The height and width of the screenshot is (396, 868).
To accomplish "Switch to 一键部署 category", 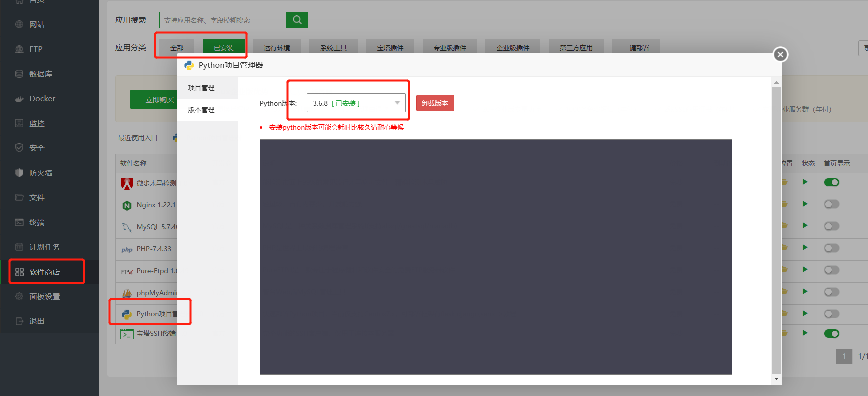I will (x=636, y=47).
